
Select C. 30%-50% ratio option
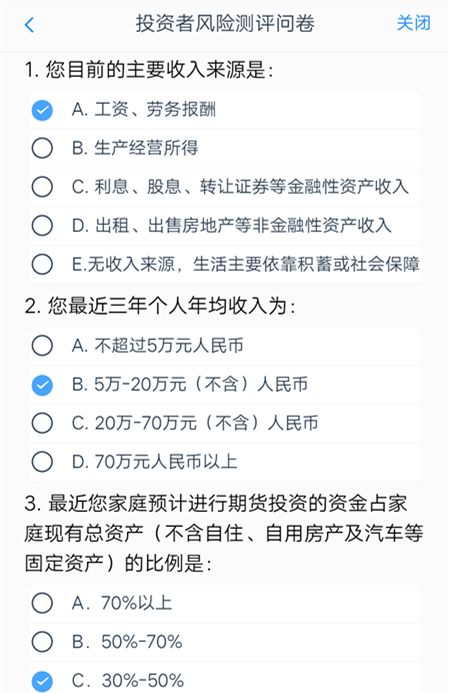224,678
